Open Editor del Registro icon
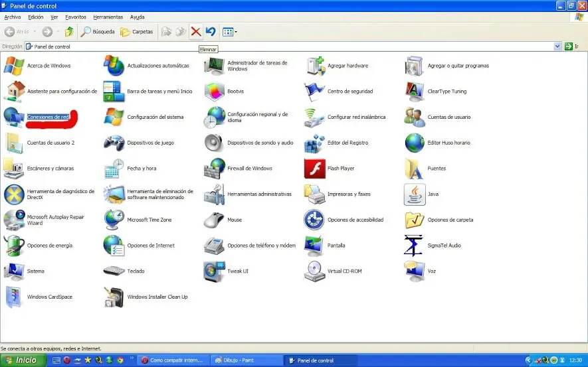588x367 pixels. pos(314,143)
